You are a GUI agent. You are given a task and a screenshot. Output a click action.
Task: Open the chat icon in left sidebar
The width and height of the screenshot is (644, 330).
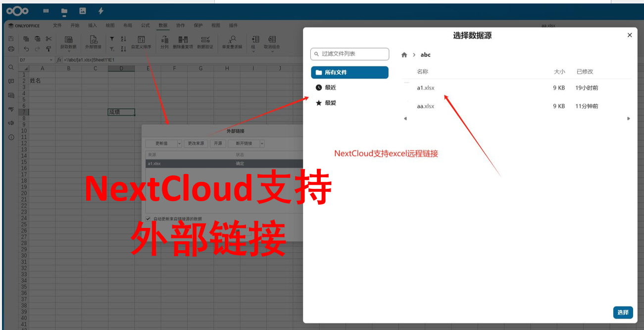[x=11, y=95]
